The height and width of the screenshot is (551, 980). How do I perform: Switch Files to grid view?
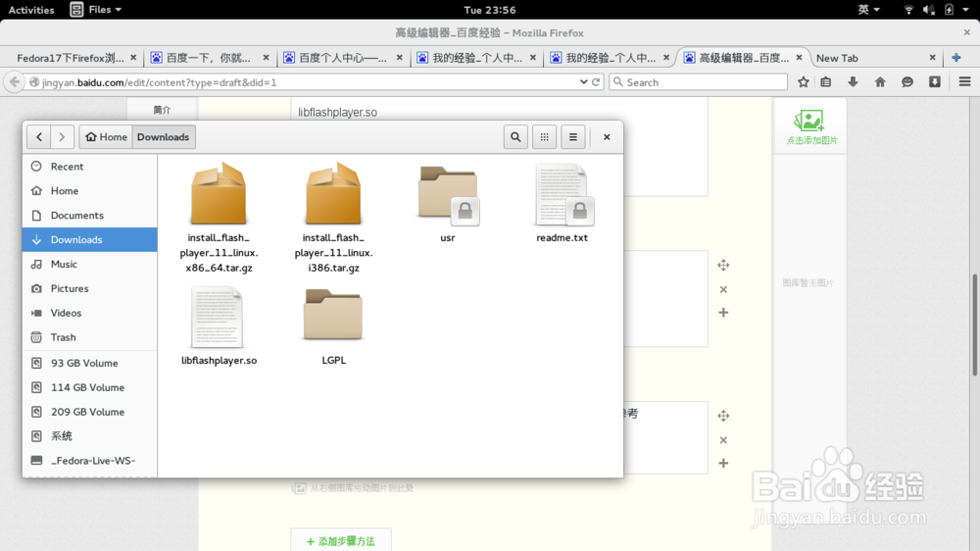click(544, 137)
